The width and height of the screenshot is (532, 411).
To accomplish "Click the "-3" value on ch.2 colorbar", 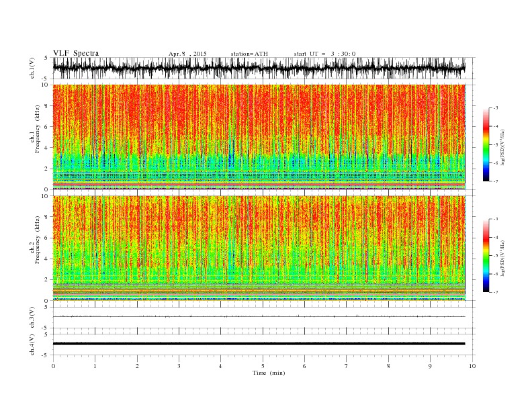I will (495, 219).
